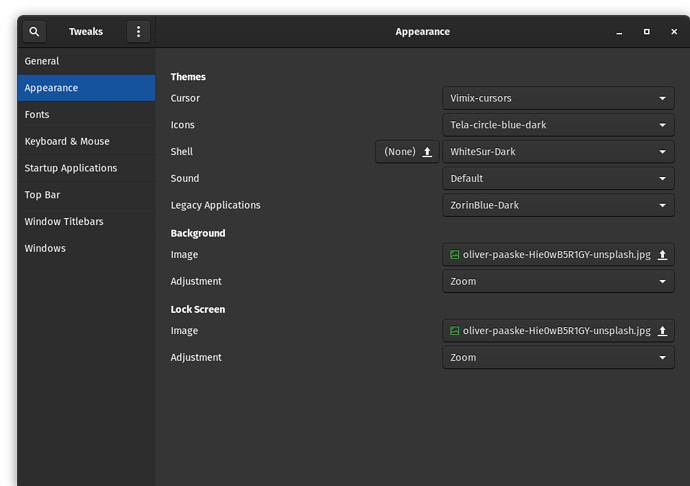
Task: Click the Background image thumbnail icon
Action: (455, 255)
